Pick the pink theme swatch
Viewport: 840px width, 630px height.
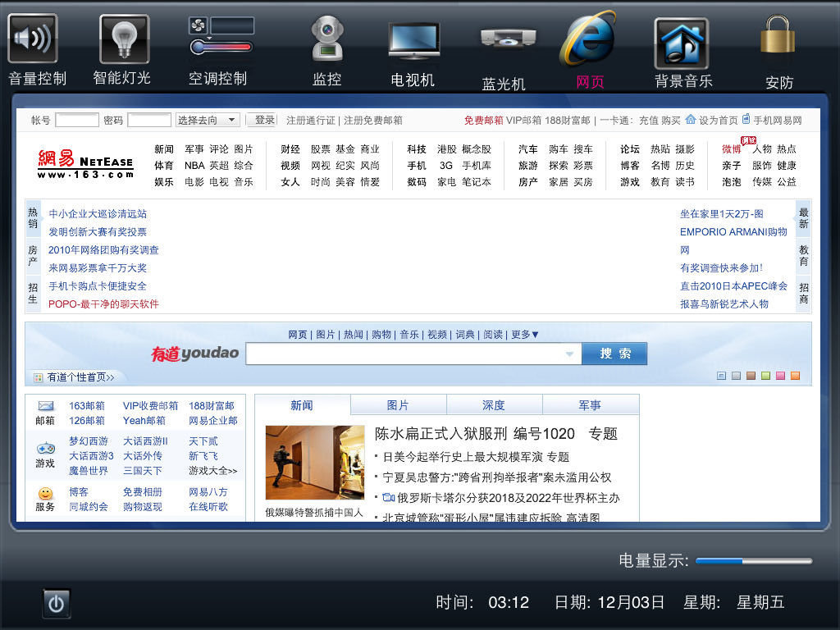(781, 376)
